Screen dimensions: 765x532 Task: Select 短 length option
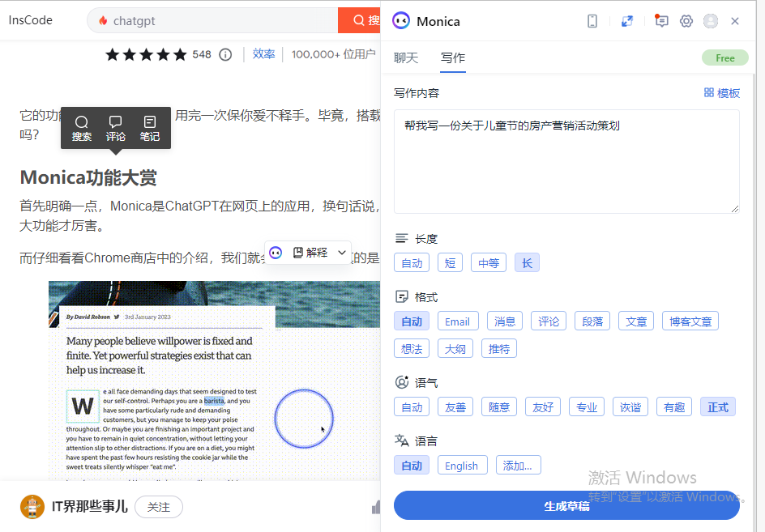(450, 263)
